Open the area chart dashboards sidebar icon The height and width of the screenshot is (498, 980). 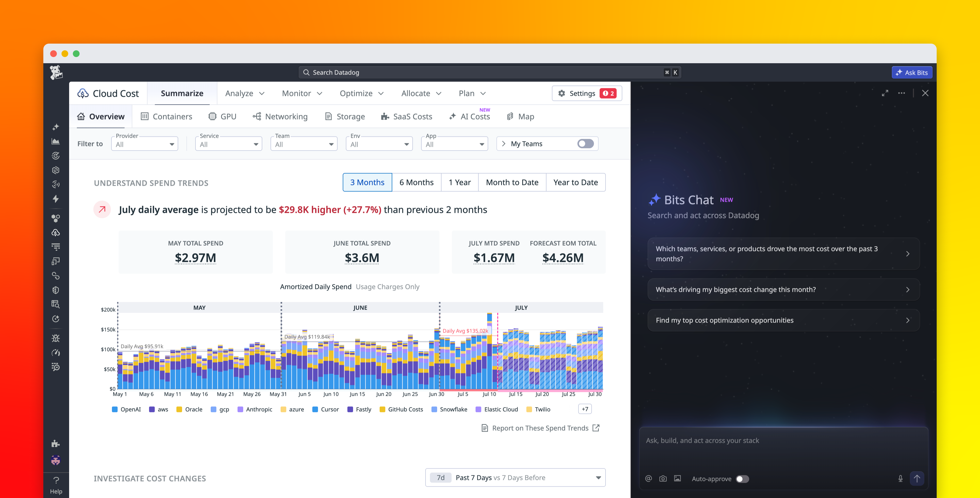pos(55,141)
